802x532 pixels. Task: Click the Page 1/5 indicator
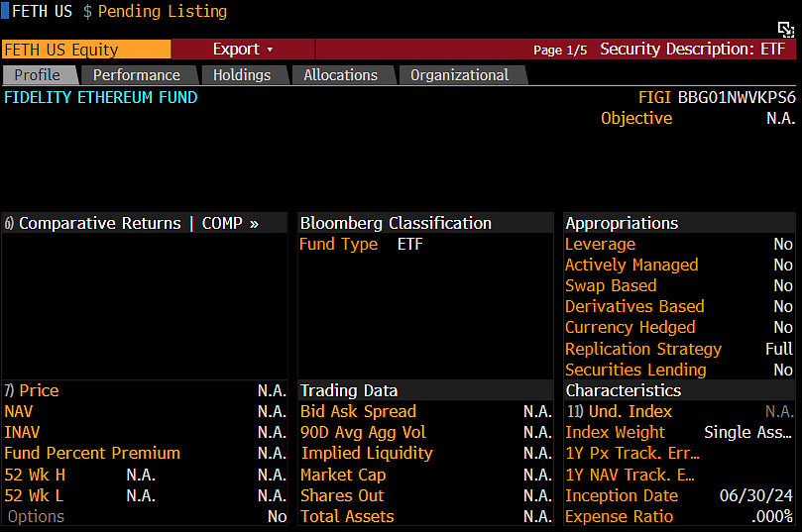tap(560, 51)
